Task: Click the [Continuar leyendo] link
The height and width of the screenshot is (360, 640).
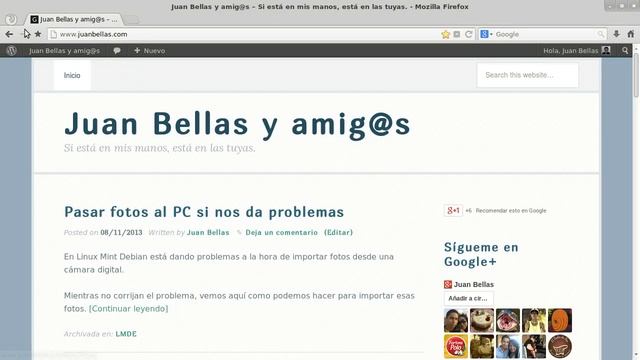Action: click(x=129, y=309)
